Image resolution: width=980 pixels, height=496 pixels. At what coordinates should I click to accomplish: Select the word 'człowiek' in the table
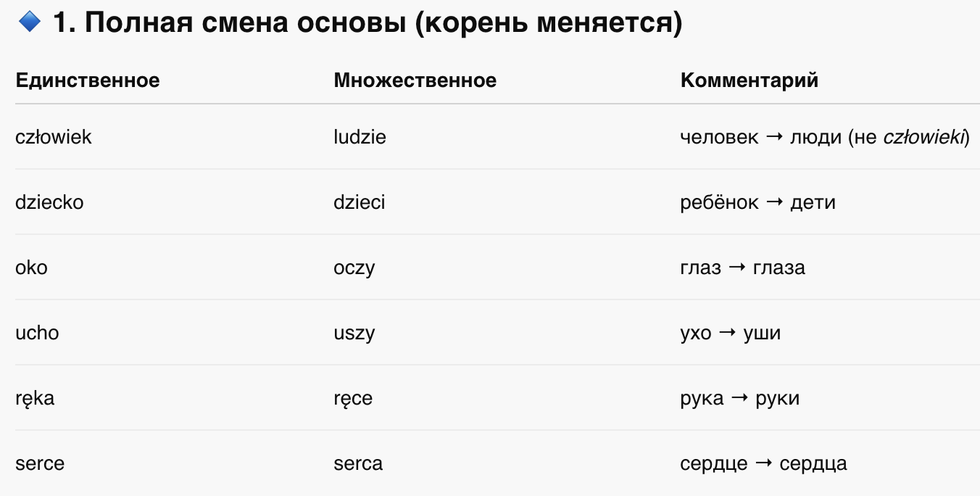pos(54,136)
